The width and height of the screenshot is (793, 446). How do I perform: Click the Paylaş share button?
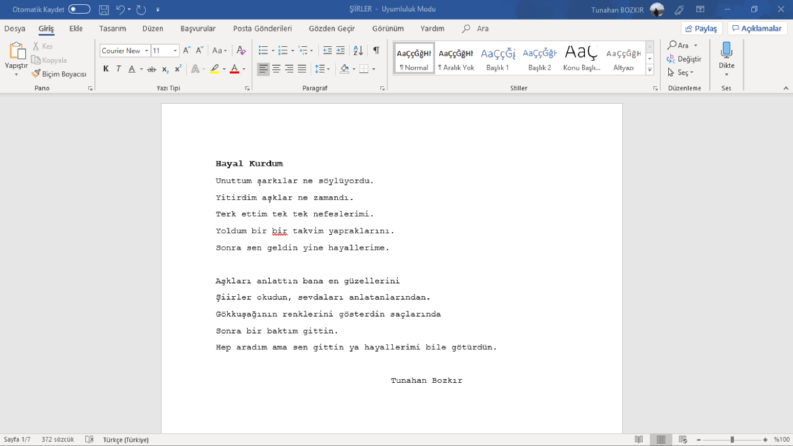[701, 28]
